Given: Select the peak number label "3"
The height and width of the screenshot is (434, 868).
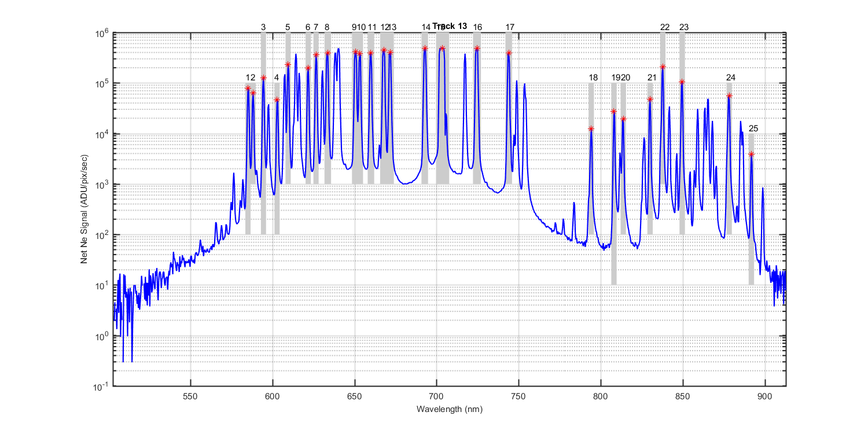Looking at the screenshot, I should pos(263,27).
